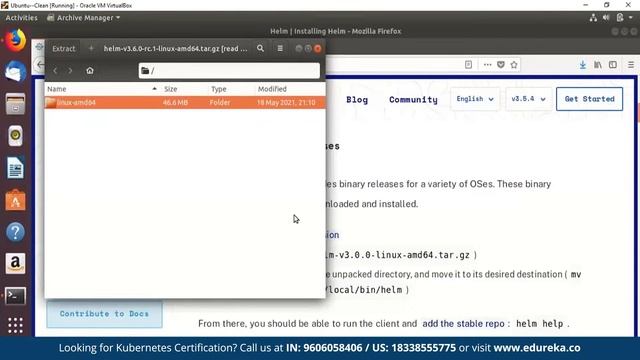This screenshot has width=640, height=360.
Task: Launch LibreOffice Writer from the dock
Action: pyautogui.click(x=16, y=168)
